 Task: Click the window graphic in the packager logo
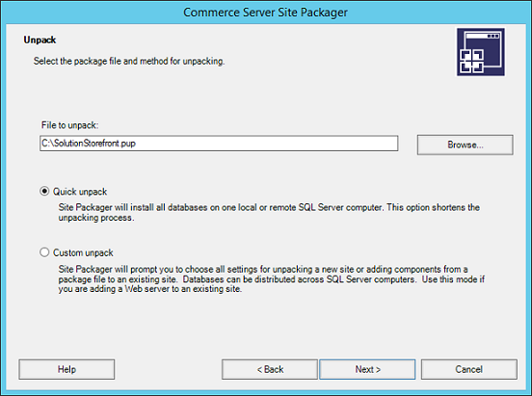484,49
